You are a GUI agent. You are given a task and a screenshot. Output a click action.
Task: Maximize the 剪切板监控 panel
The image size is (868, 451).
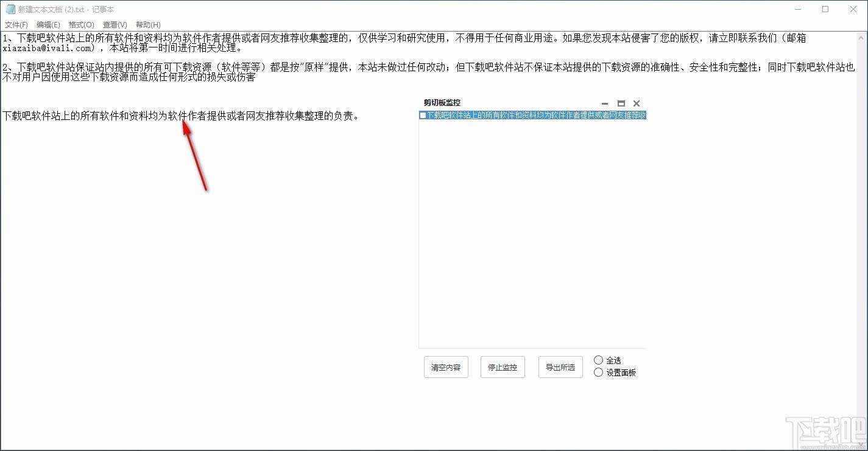coord(621,103)
